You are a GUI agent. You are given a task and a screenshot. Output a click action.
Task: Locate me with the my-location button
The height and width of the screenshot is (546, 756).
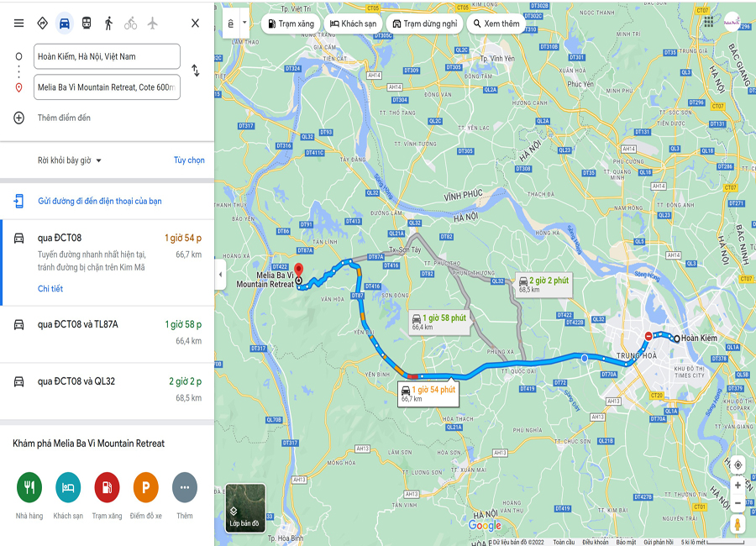[x=738, y=465]
